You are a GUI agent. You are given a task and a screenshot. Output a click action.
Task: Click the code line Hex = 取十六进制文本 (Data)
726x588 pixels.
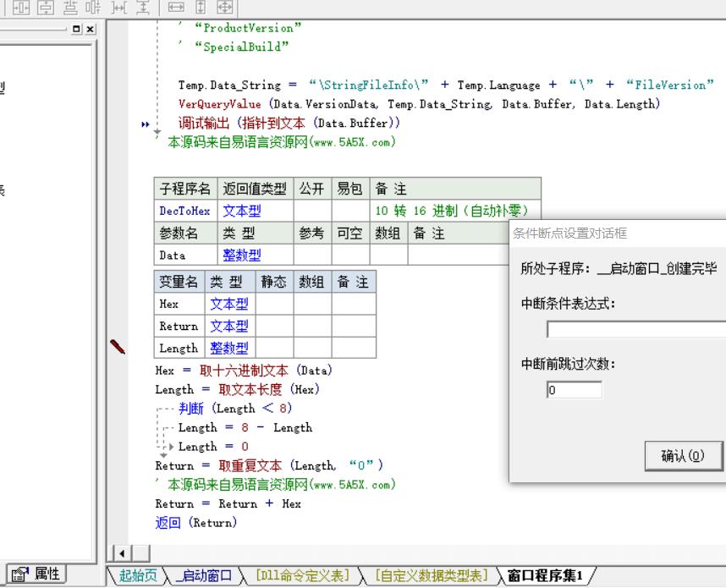(x=244, y=371)
